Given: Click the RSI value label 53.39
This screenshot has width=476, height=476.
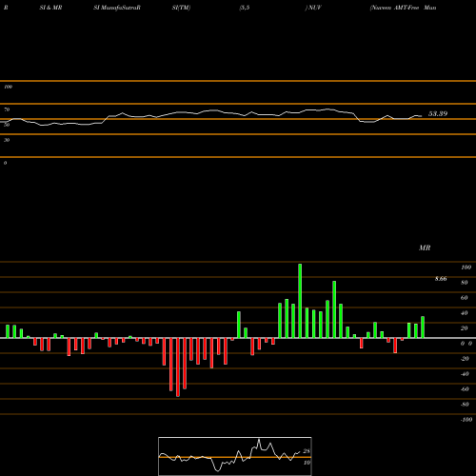Looking at the screenshot, I should point(438,114).
